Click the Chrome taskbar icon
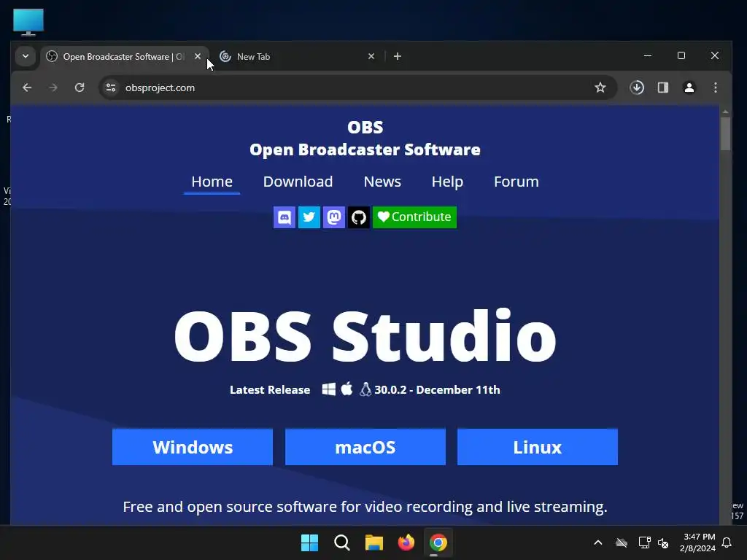Viewport: 747px width, 560px height. [x=438, y=542]
